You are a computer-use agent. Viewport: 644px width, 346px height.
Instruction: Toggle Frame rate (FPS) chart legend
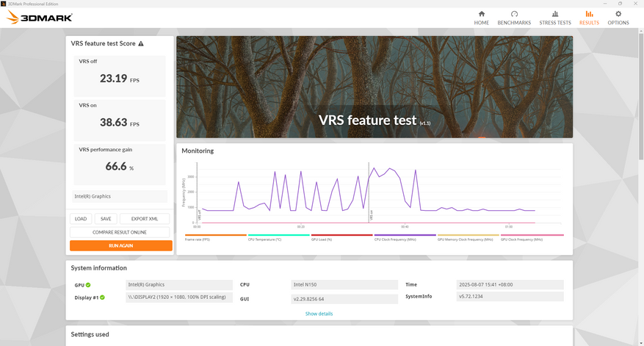click(x=216, y=237)
